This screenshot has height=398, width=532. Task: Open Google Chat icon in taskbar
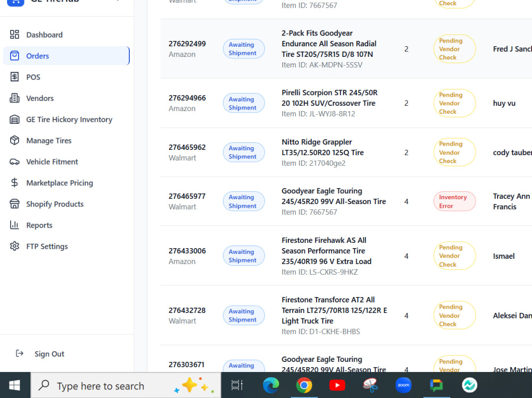436,385
